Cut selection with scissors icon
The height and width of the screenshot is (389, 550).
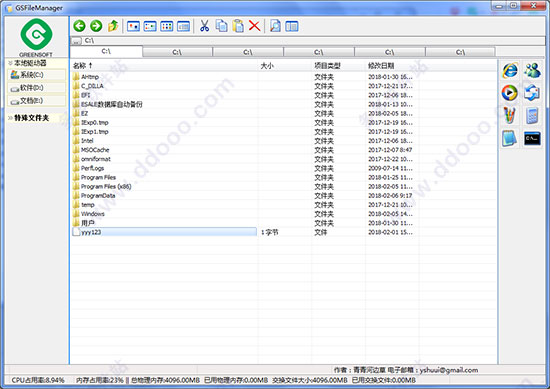204,26
